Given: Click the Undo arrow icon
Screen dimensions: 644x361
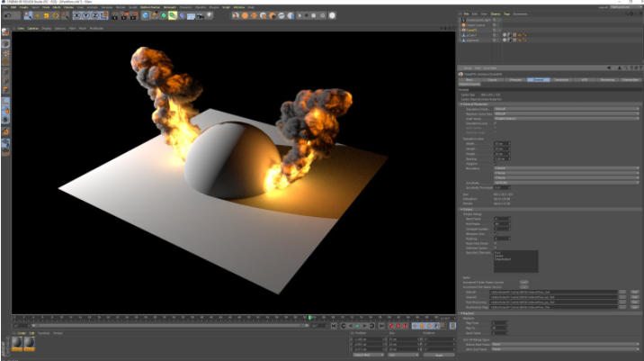Looking at the screenshot, I should coord(8,15).
